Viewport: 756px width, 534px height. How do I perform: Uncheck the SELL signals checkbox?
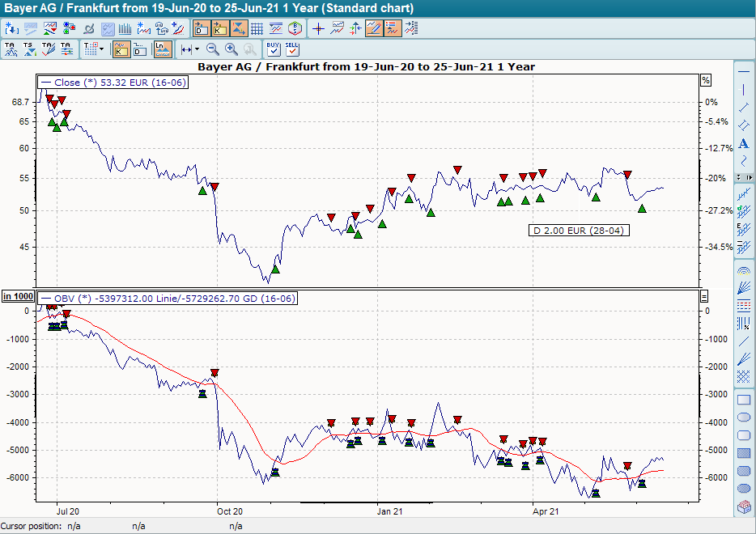pos(292,50)
